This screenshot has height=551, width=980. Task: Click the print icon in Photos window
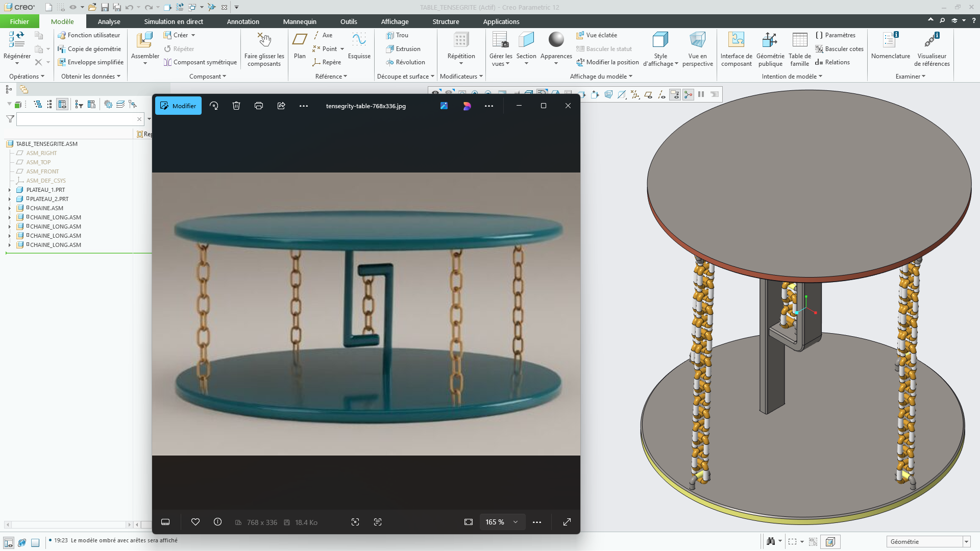pos(259,106)
